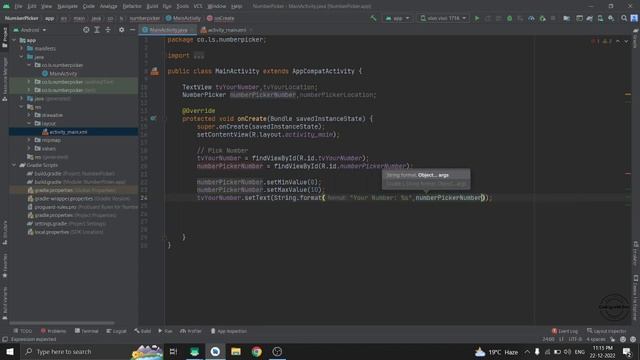Open the Terminal tool window
The image size is (640, 360).
point(87,331)
